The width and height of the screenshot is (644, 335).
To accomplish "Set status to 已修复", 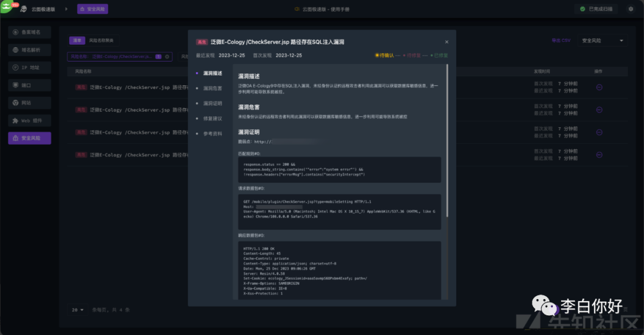I will pos(439,56).
